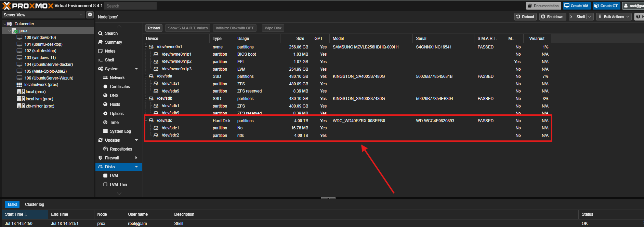The width and height of the screenshot is (644, 227).
Task: Click the Create CT container button
Action: click(x=606, y=6)
